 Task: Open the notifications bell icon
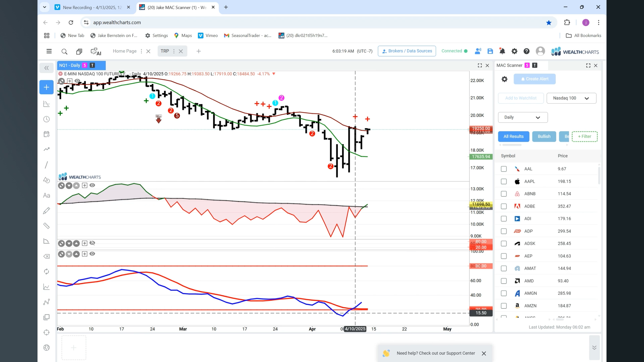(x=502, y=51)
